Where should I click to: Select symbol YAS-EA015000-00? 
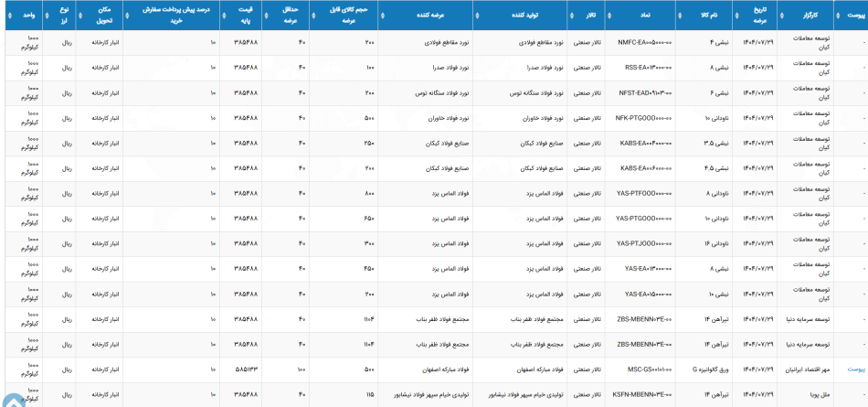[648, 294]
